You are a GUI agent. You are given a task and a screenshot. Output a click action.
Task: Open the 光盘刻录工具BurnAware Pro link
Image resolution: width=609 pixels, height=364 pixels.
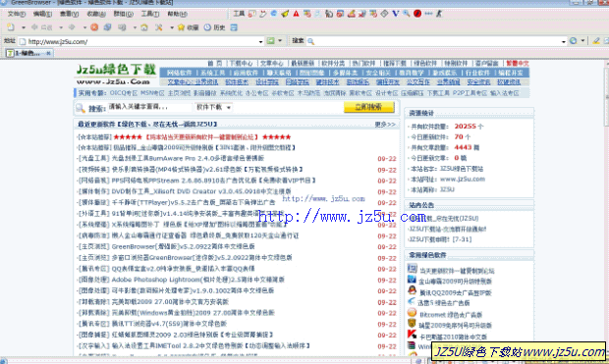(188, 158)
